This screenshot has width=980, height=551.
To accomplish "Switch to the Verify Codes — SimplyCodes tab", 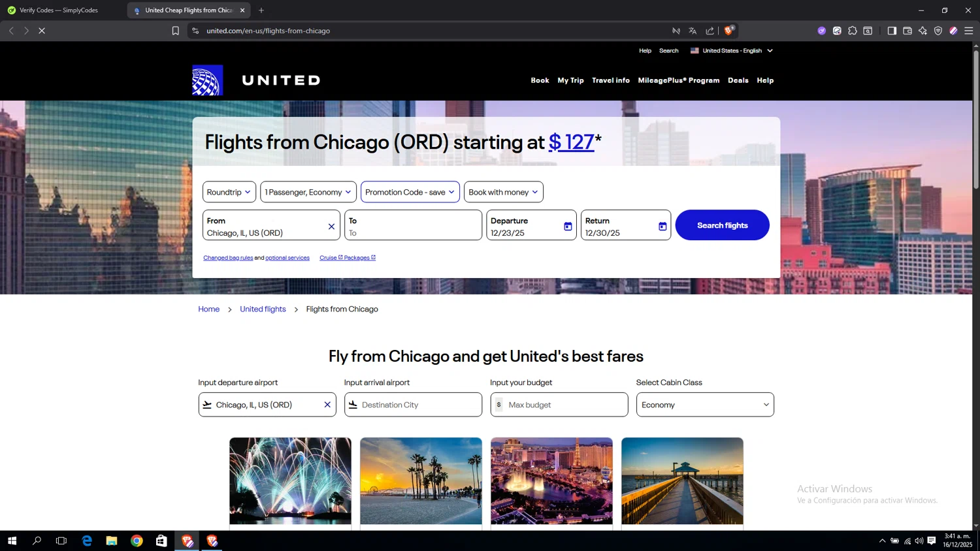I will click(59, 10).
